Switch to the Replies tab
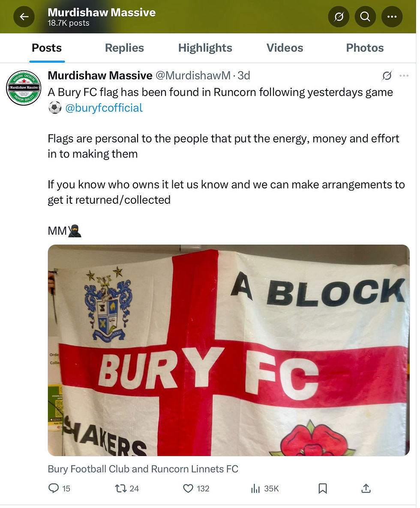 124,48
